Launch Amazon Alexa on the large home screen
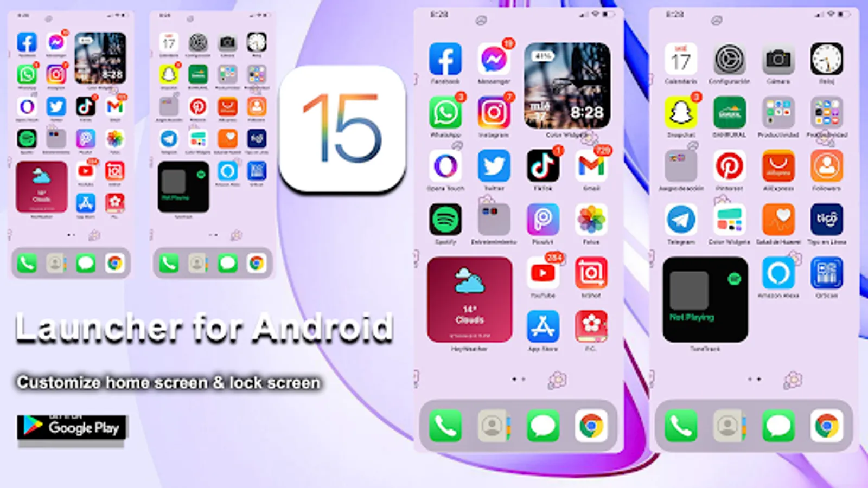Viewport: 868px width, 488px height. (x=778, y=273)
